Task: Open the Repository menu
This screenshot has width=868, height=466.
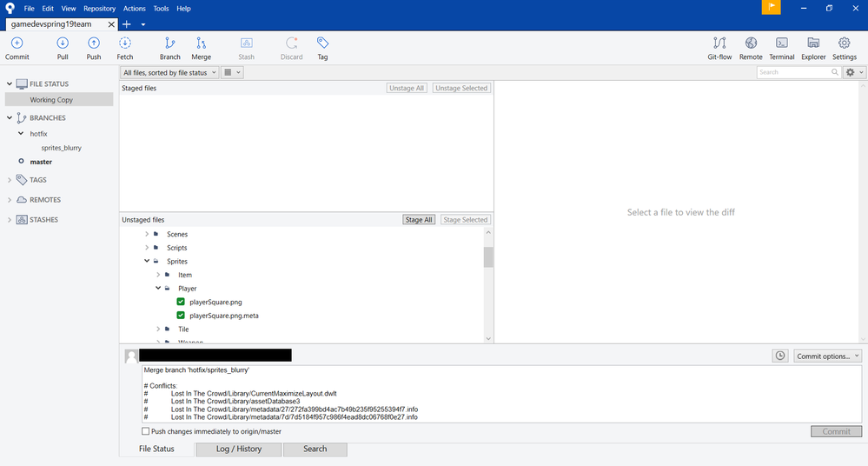Action: (100, 9)
